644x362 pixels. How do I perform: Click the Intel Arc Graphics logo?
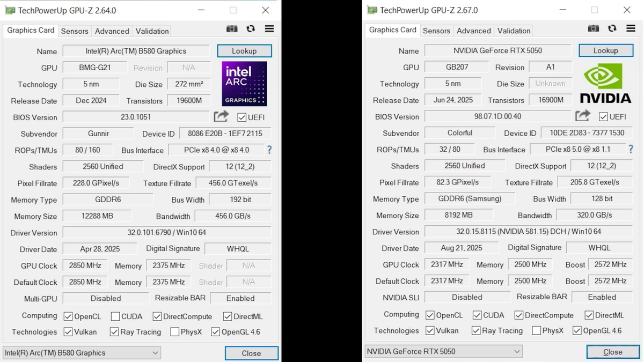[244, 84]
